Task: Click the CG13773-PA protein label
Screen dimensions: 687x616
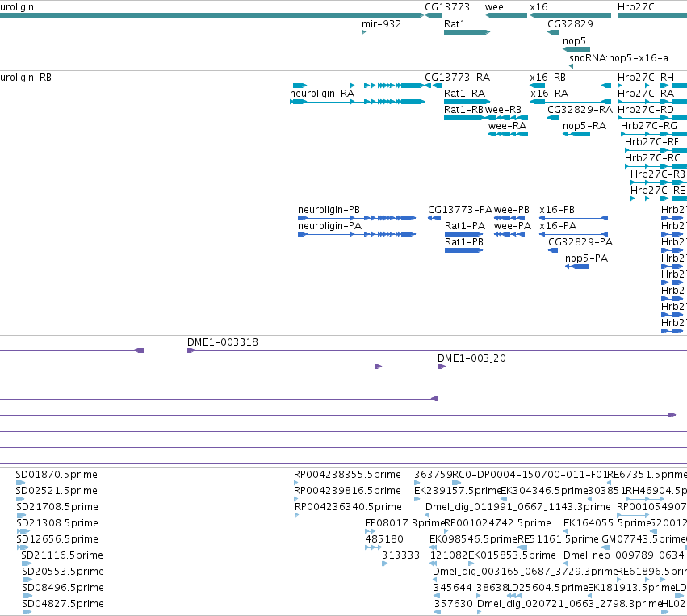Action: tap(460, 210)
